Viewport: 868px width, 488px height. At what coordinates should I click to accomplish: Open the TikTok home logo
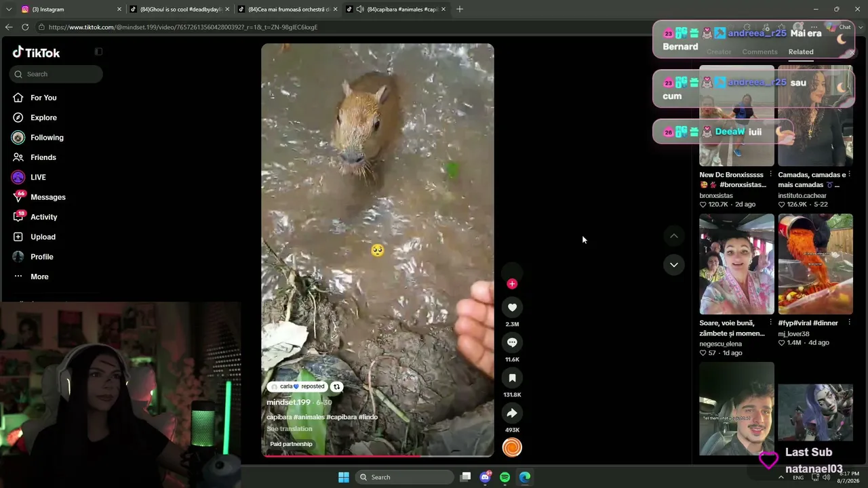[37, 52]
